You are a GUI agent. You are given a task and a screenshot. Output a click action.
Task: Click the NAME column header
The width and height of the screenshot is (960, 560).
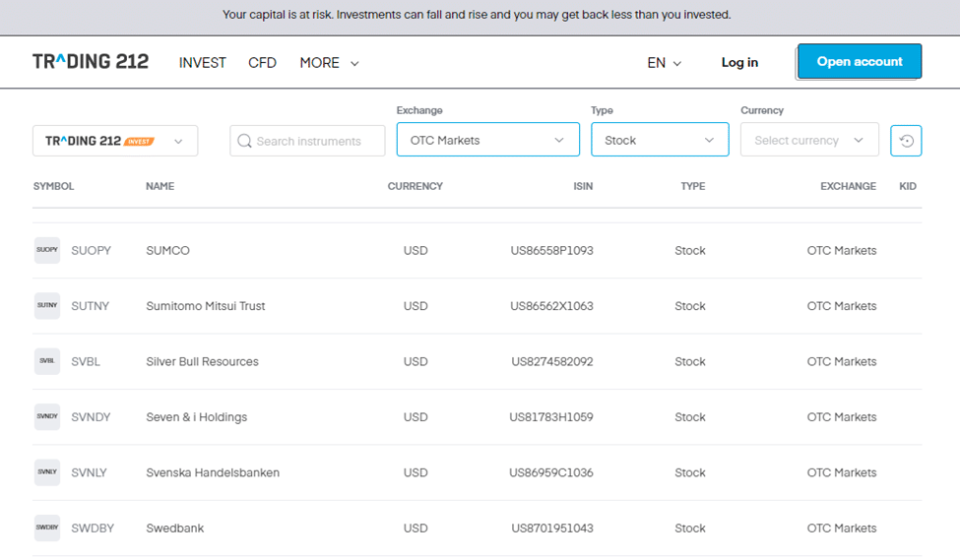point(160,186)
